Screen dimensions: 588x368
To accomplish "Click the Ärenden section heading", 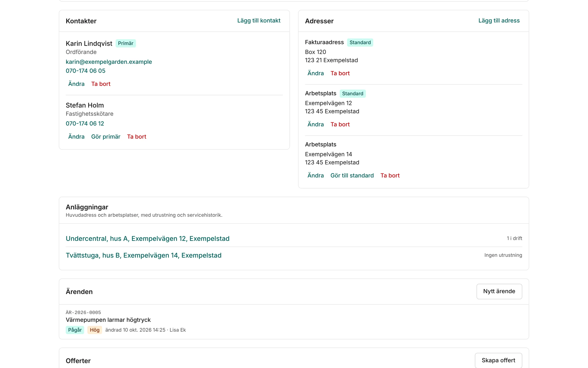I will [x=79, y=292].
